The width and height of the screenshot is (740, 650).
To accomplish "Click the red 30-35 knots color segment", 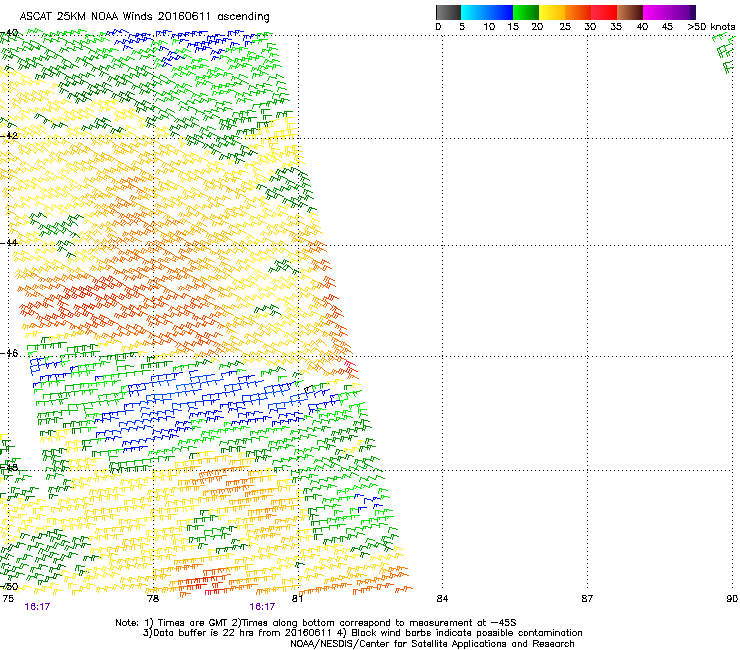I will click(x=604, y=12).
